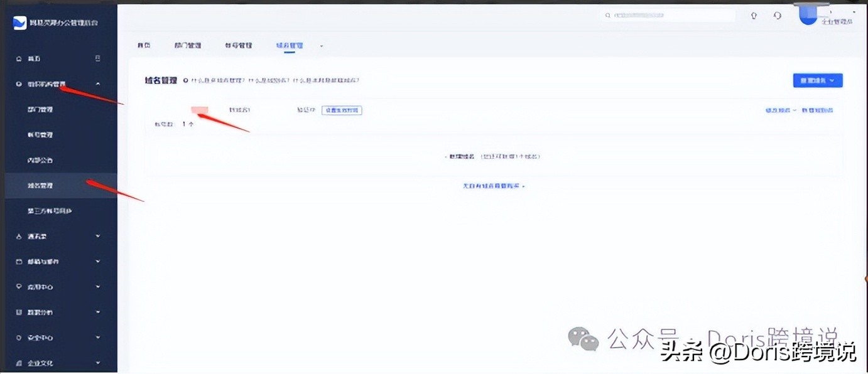The width and height of the screenshot is (868, 374).
Task: Open the headset support icon in top bar
Action: (778, 16)
